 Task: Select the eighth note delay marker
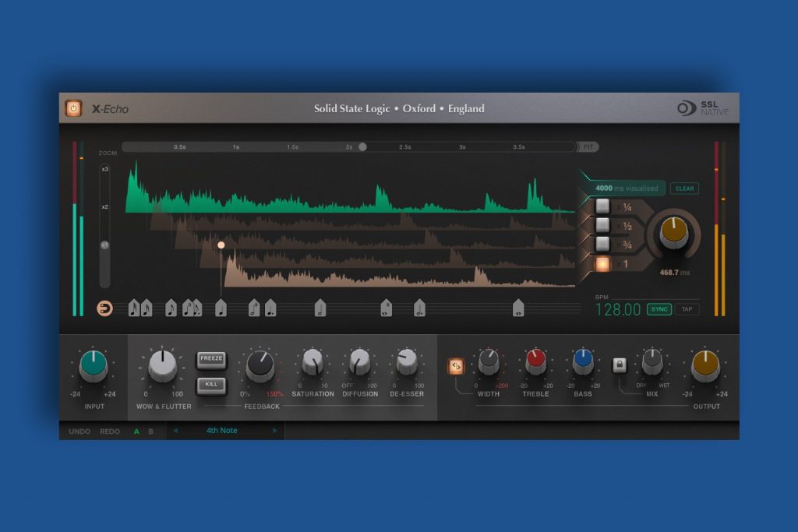[171, 308]
